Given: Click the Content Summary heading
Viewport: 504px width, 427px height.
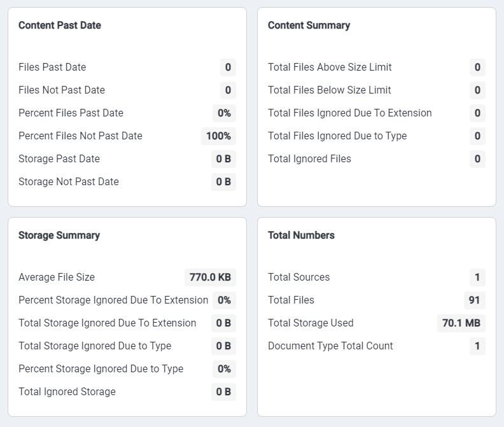Looking at the screenshot, I should pos(309,25).
